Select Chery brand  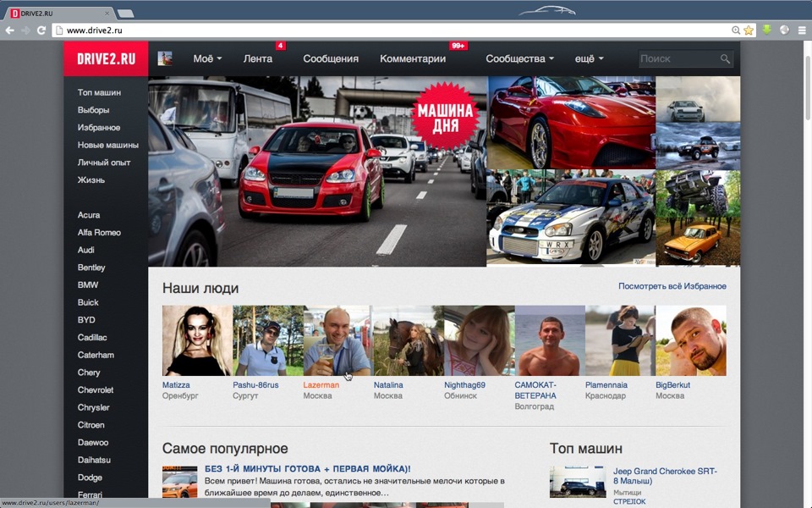[89, 373]
